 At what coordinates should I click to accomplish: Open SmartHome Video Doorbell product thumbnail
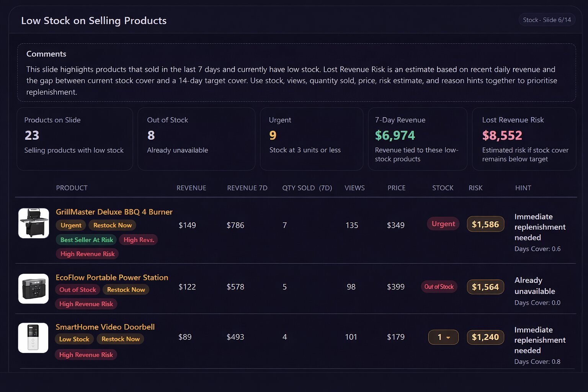33,338
